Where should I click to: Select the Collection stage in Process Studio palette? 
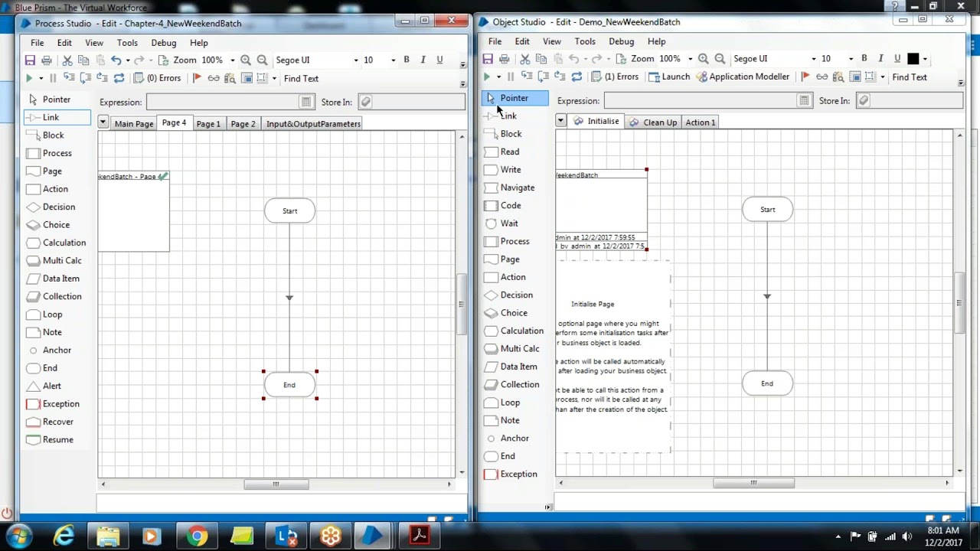[x=54, y=296]
